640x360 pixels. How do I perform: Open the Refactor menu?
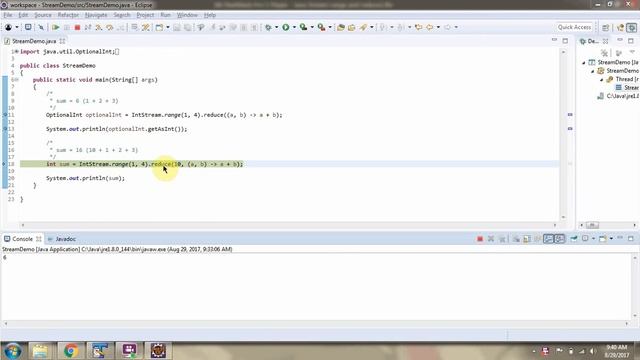pos(68,15)
